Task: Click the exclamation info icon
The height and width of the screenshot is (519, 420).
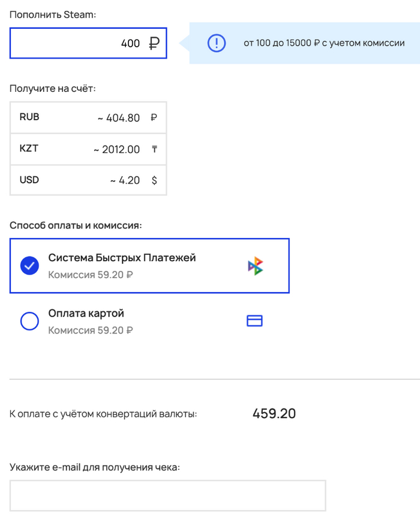Action: tap(216, 43)
